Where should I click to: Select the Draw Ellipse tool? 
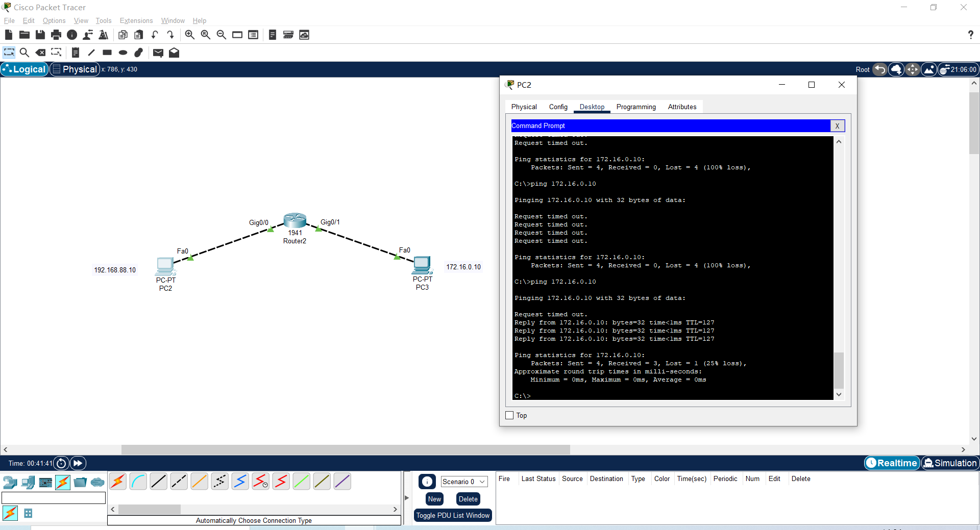point(123,53)
